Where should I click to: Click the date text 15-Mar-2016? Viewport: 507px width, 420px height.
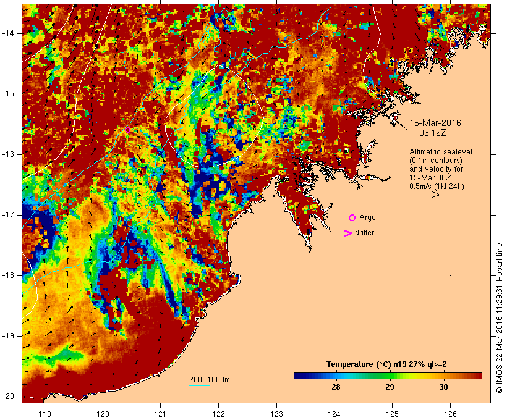435,123
